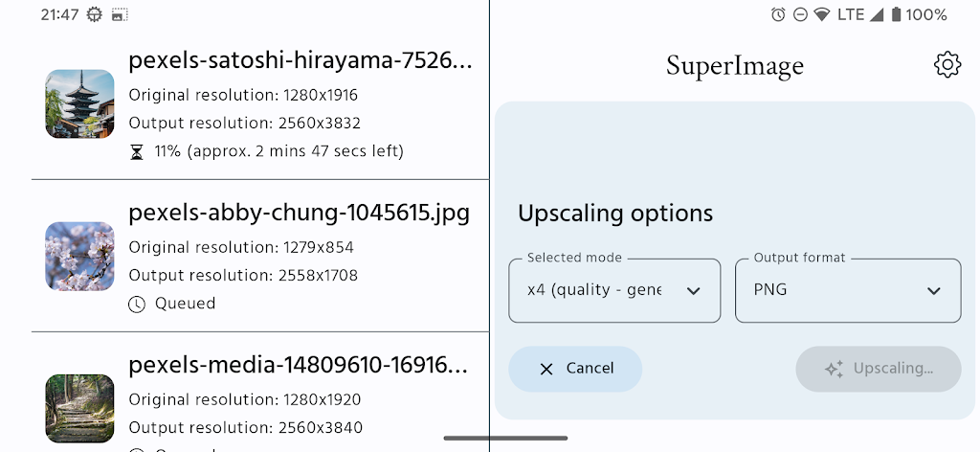The height and width of the screenshot is (452, 980).
Task: Tap pexels-abby-chung-1045615.jpg file name
Action: (299, 213)
